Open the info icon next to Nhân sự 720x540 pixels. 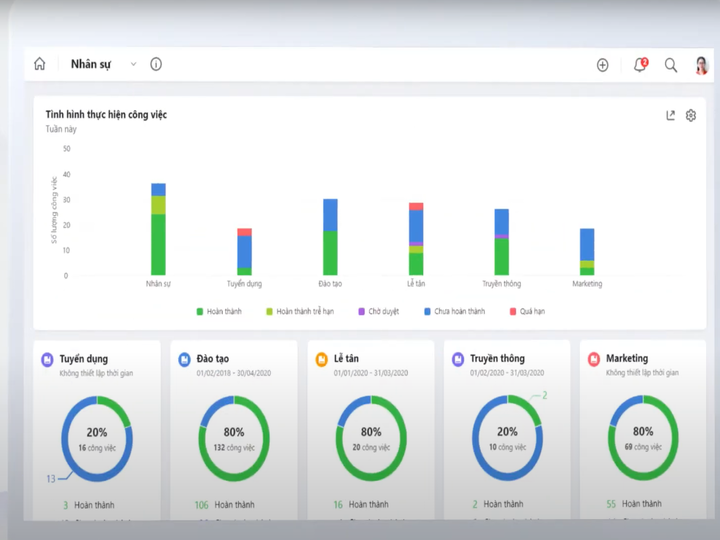point(156,64)
